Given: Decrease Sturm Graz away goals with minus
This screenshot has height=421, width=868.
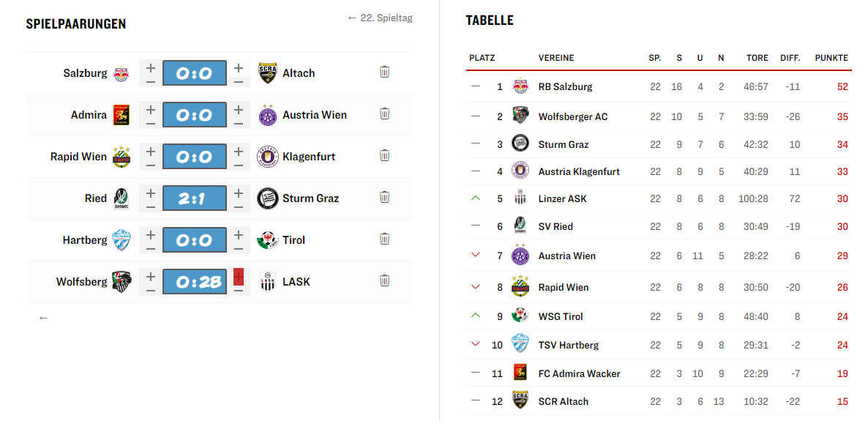Looking at the screenshot, I should pos(239,206).
